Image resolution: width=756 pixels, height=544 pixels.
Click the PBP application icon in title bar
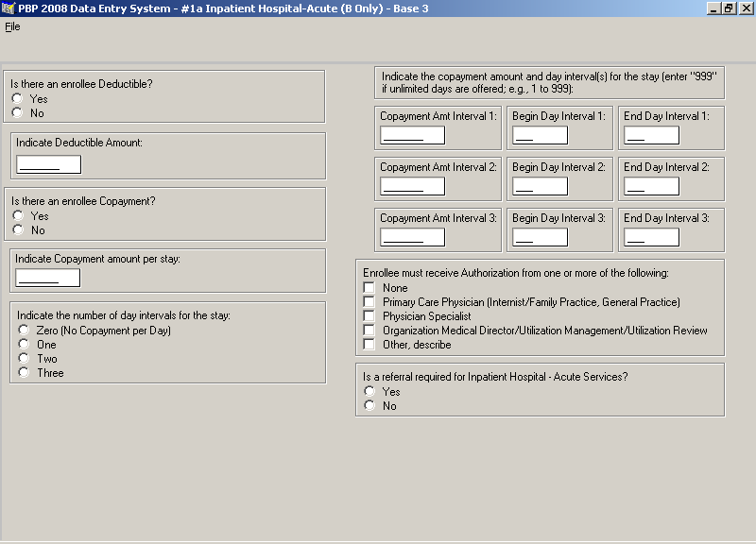[9, 8]
